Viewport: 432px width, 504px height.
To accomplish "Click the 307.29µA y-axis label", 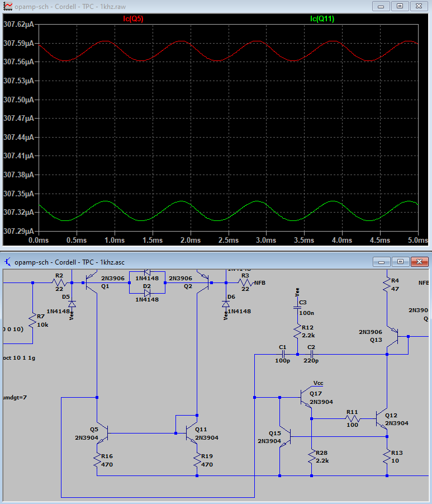I will (x=18, y=231).
